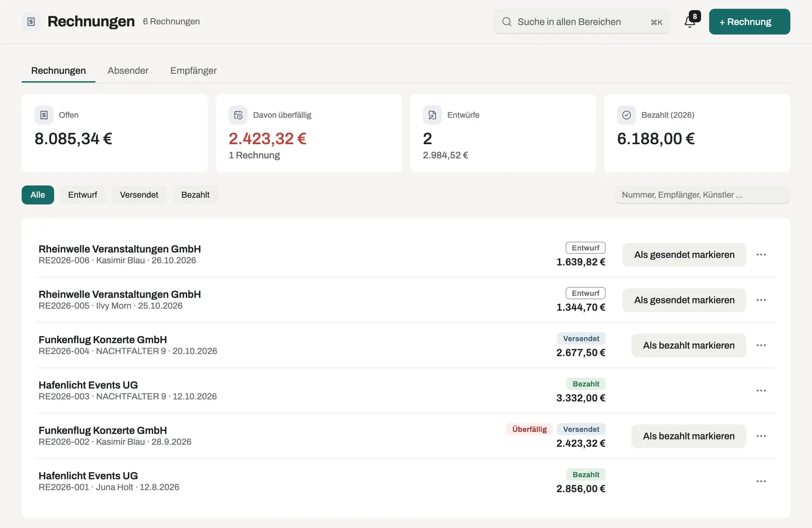Click the Offen card icon

pos(44,115)
